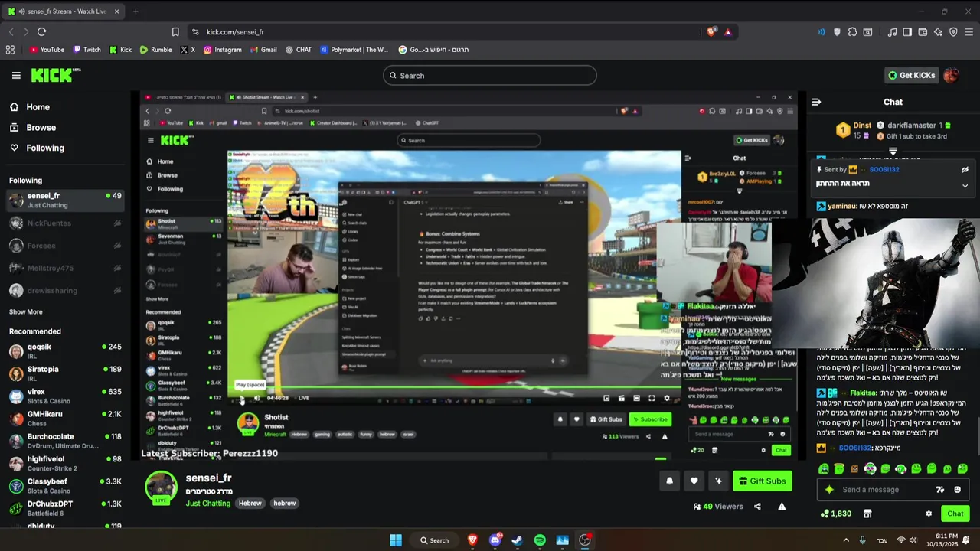Screen dimensions: 980x551
Task: Open the Siratopia recommended channel
Action: coord(65,373)
